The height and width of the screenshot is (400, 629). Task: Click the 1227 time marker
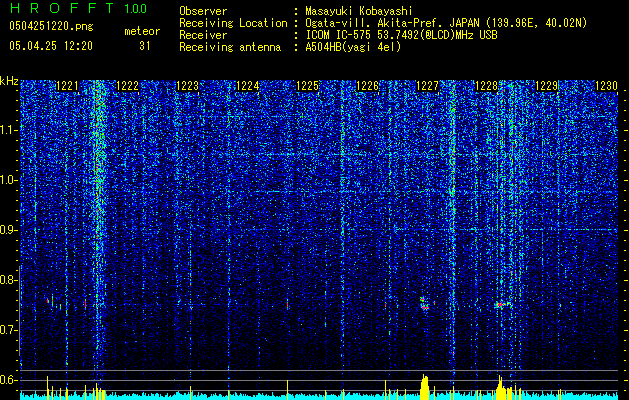427,86
